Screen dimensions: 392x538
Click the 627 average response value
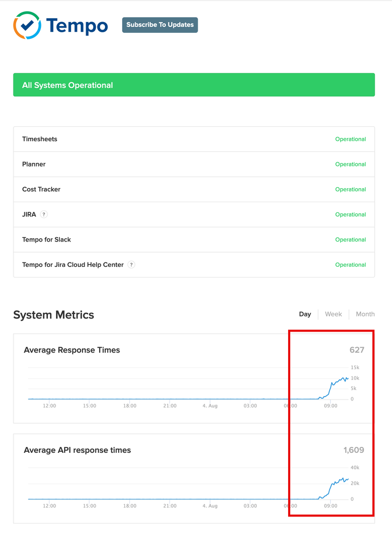point(356,350)
